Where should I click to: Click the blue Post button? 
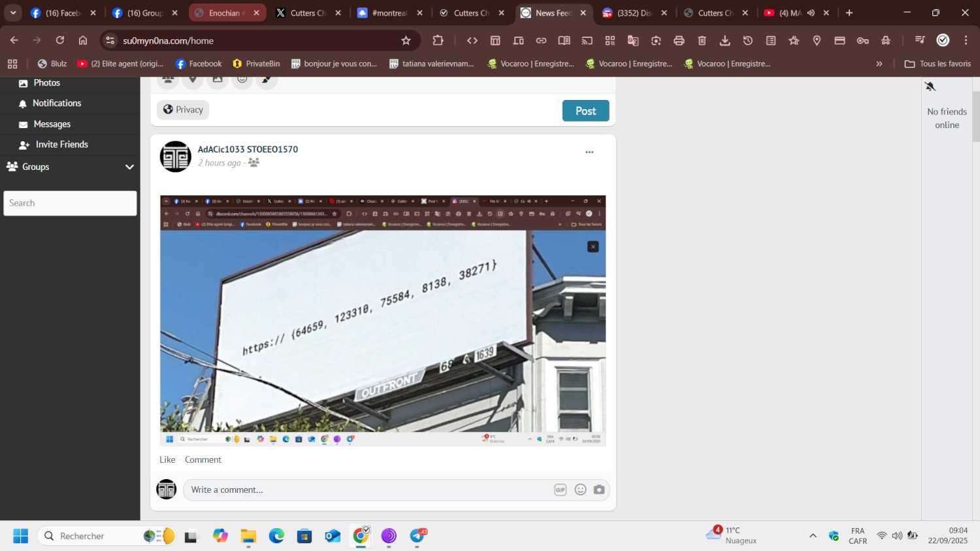tap(585, 111)
